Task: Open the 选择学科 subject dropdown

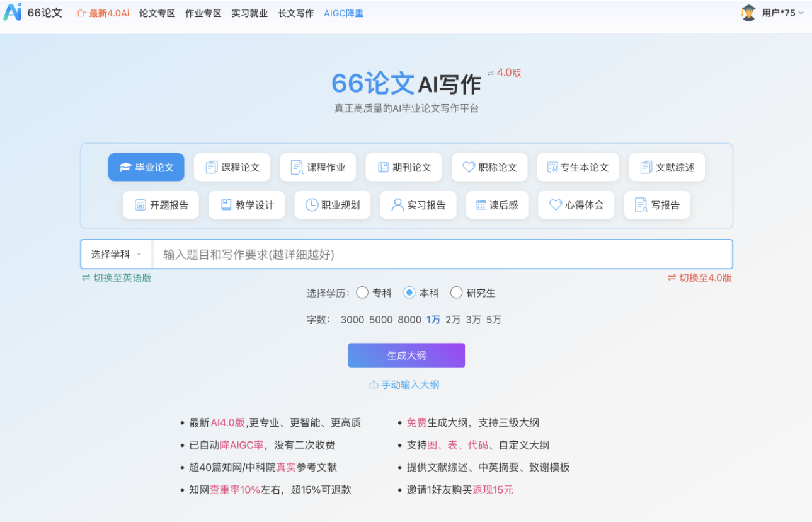Action: click(117, 254)
